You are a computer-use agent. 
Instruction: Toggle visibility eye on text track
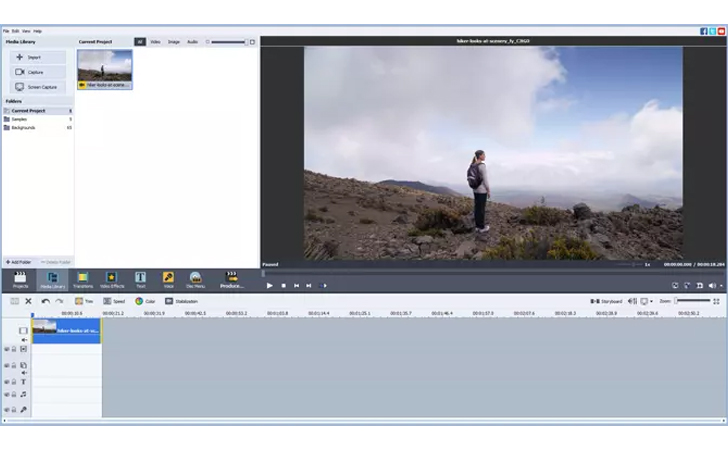[x=7, y=381]
